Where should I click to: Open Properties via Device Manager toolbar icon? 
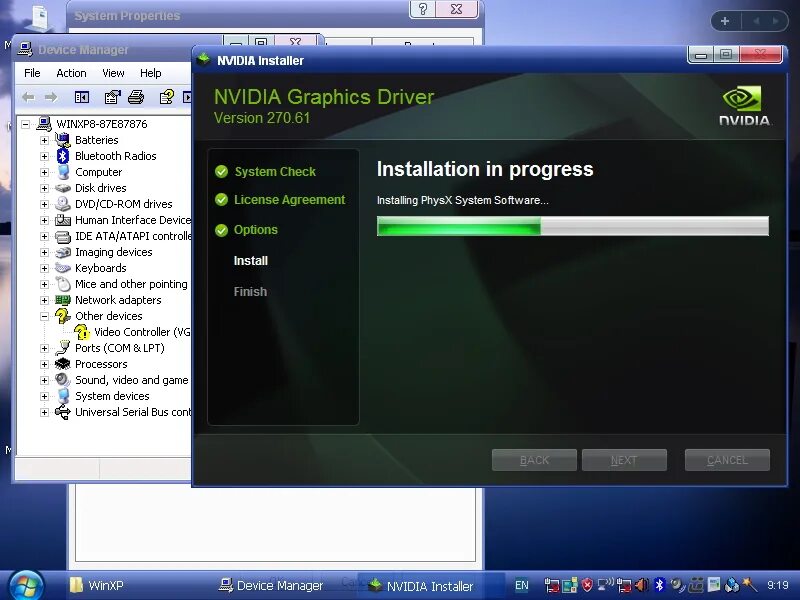tap(112, 97)
